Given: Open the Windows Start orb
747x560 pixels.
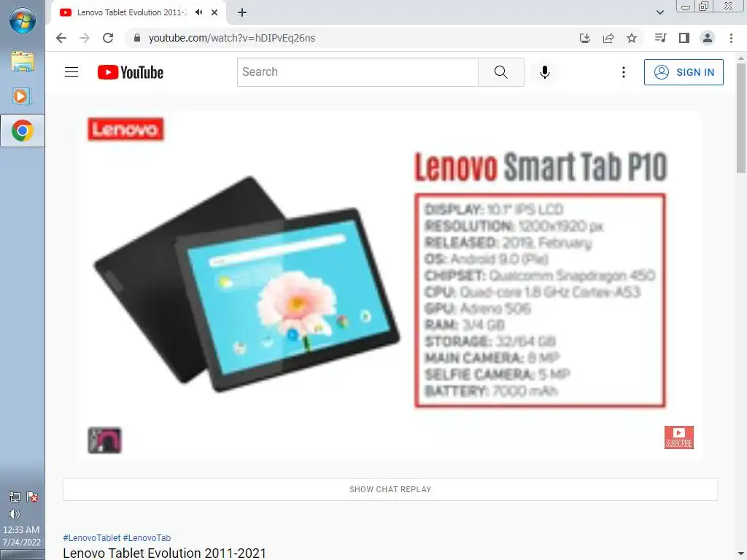Looking at the screenshot, I should pos(23,20).
